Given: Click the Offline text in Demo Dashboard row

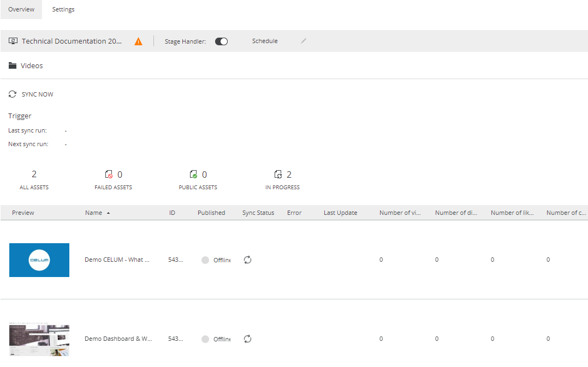Looking at the screenshot, I should [222, 339].
